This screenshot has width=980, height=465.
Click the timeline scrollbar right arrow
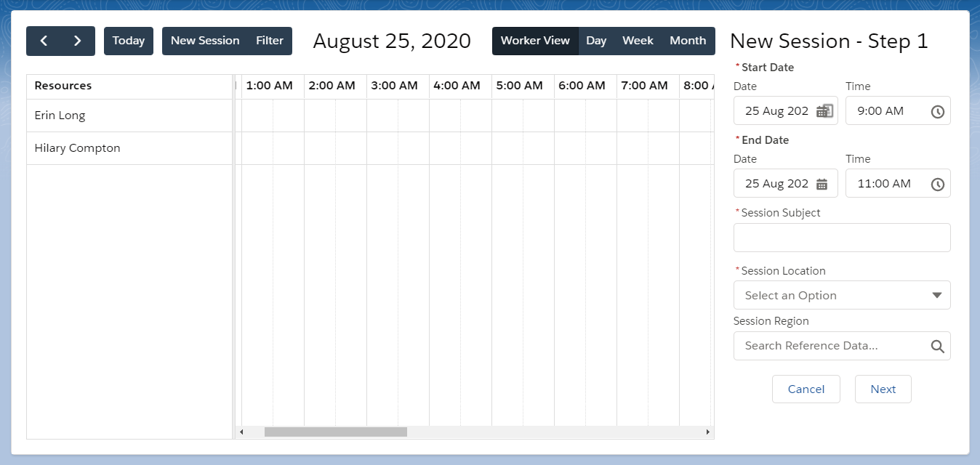click(708, 432)
